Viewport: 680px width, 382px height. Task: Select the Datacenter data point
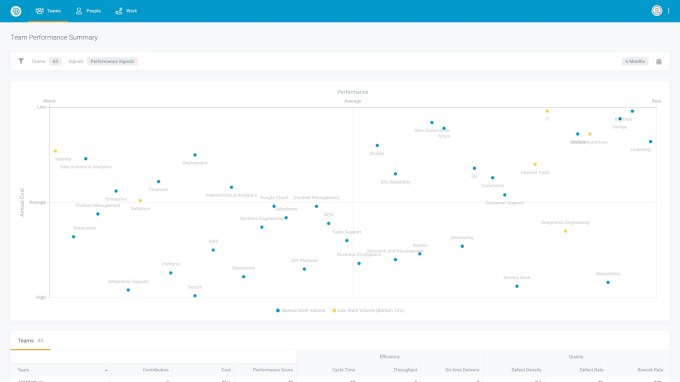(73, 237)
